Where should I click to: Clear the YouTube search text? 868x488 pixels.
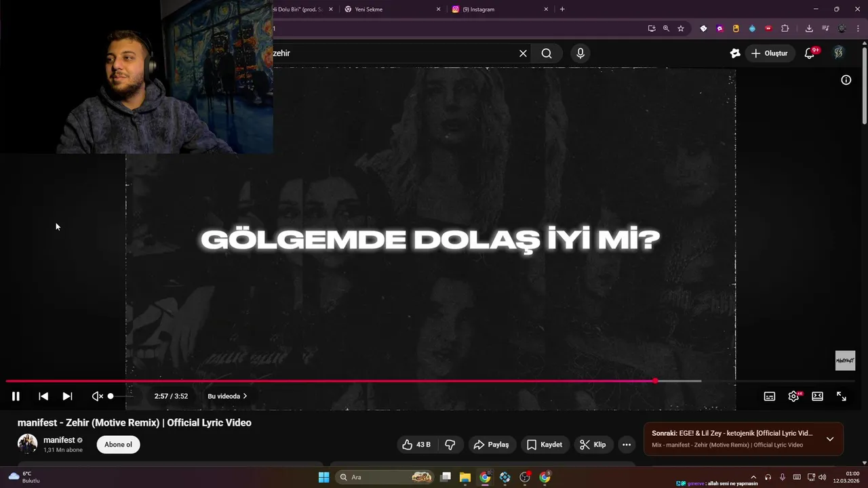pyautogui.click(x=523, y=54)
